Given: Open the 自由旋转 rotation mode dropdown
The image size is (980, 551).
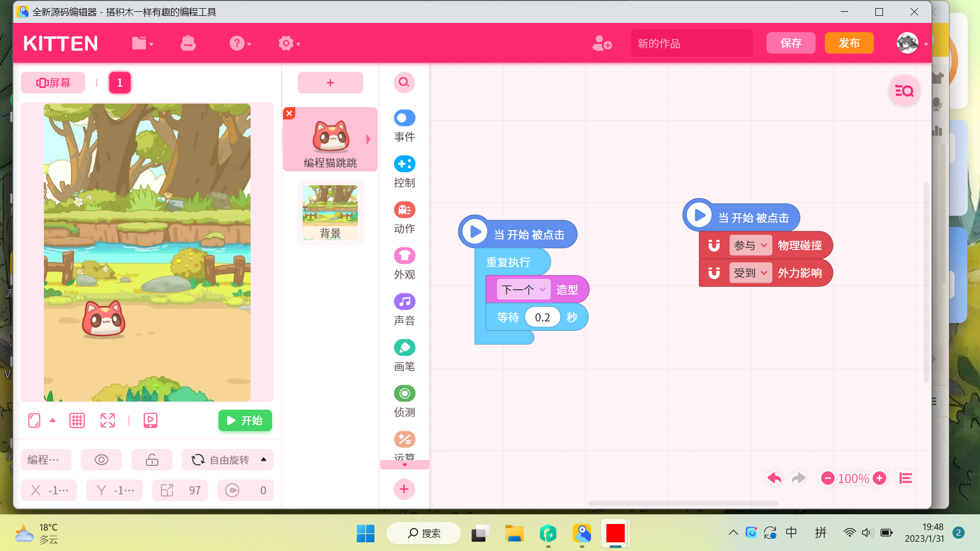Looking at the screenshot, I should tap(228, 460).
